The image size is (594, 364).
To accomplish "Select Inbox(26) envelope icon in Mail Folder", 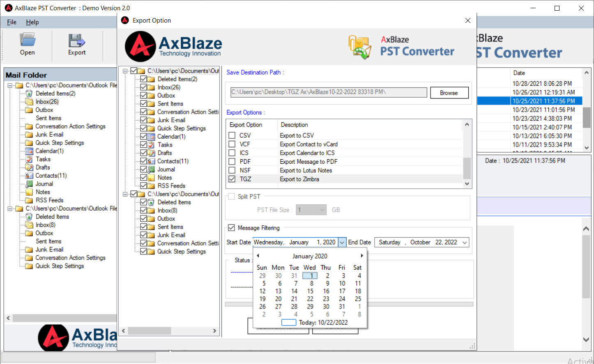I will [x=29, y=102].
